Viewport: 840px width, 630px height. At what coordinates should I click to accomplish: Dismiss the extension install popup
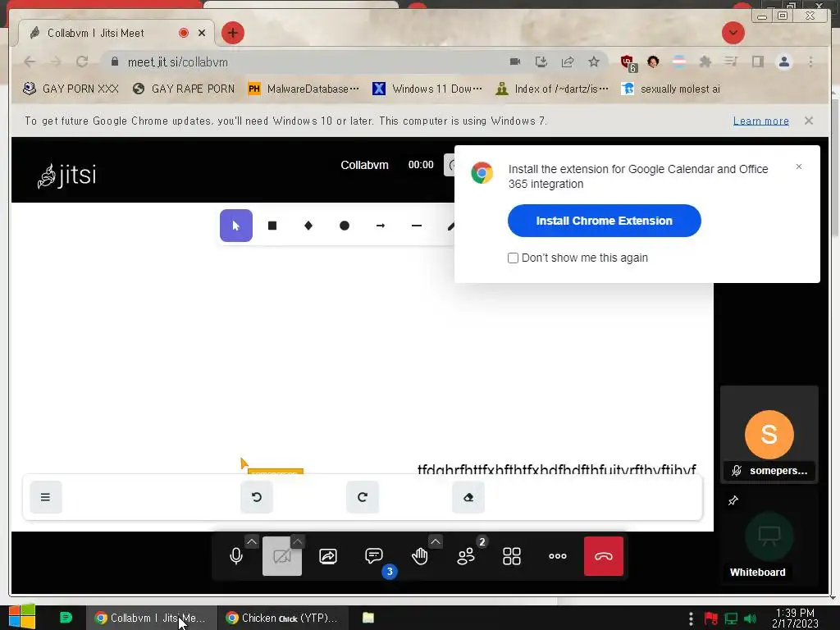tap(799, 167)
